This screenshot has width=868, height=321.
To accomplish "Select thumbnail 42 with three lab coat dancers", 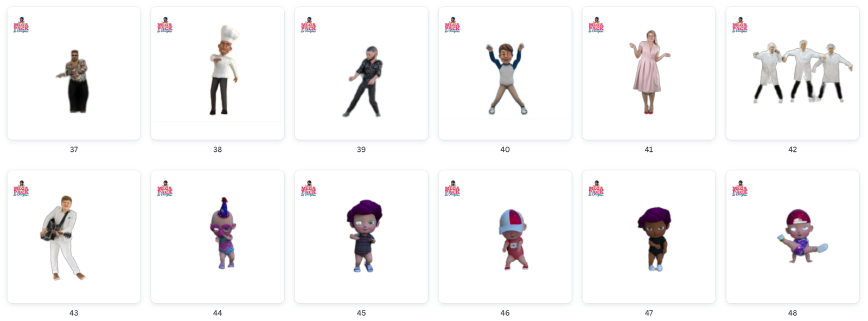I will click(x=793, y=73).
